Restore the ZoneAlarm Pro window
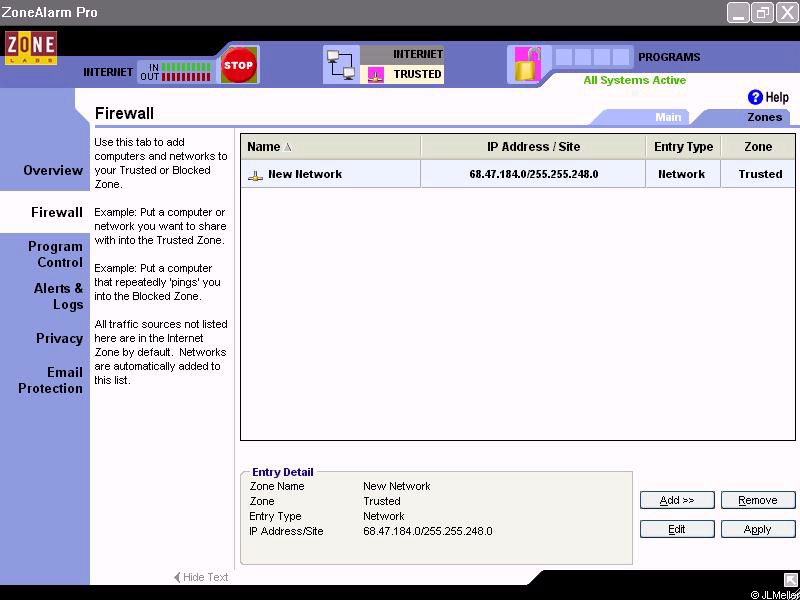The width and height of the screenshot is (800, 600). 763,13
